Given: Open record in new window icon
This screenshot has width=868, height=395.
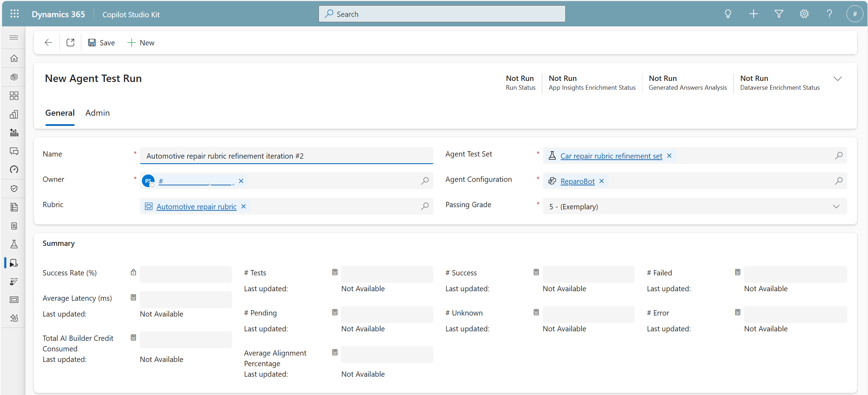Looking at the screenshot, I should coord(70,43).
